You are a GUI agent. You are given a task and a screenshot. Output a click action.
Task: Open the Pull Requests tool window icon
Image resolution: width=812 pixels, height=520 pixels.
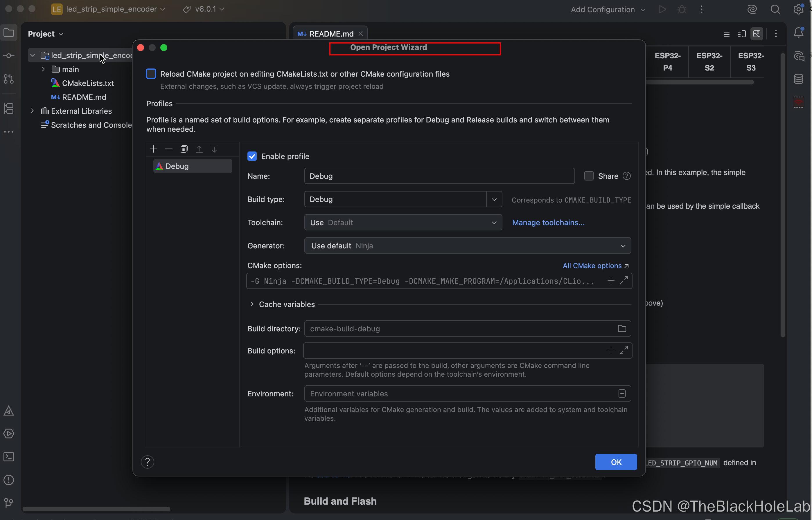pyautogui.click(x=9, y=79)
